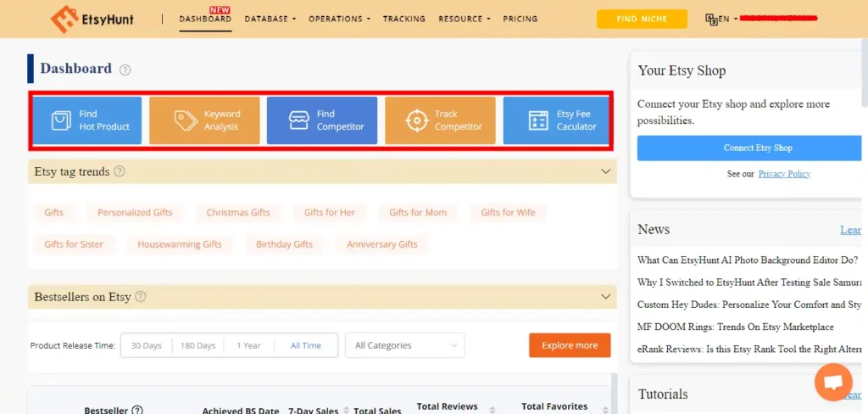Open the Find Hot Product tile
Screen dimensions: 868x414
click(87, 120)
